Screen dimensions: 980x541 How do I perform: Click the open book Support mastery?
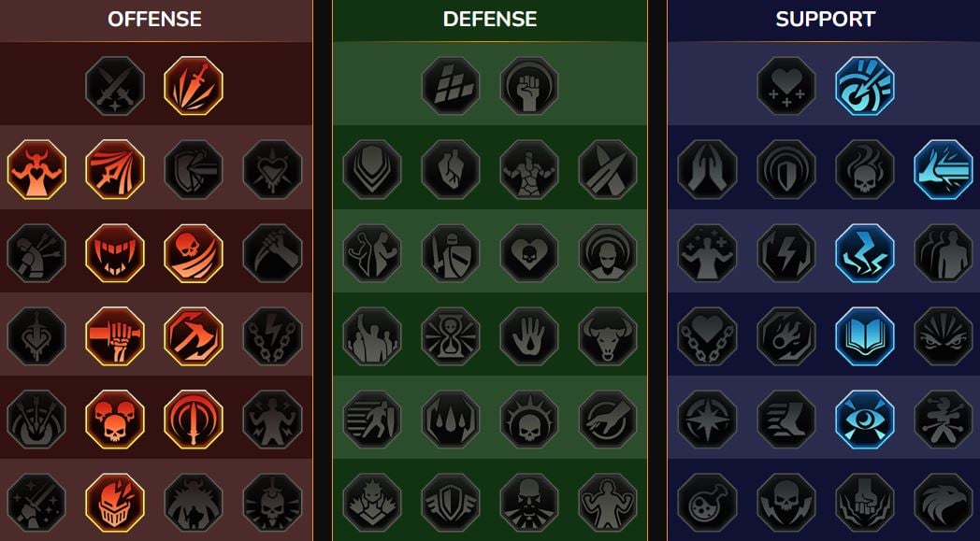pos(865,336)
